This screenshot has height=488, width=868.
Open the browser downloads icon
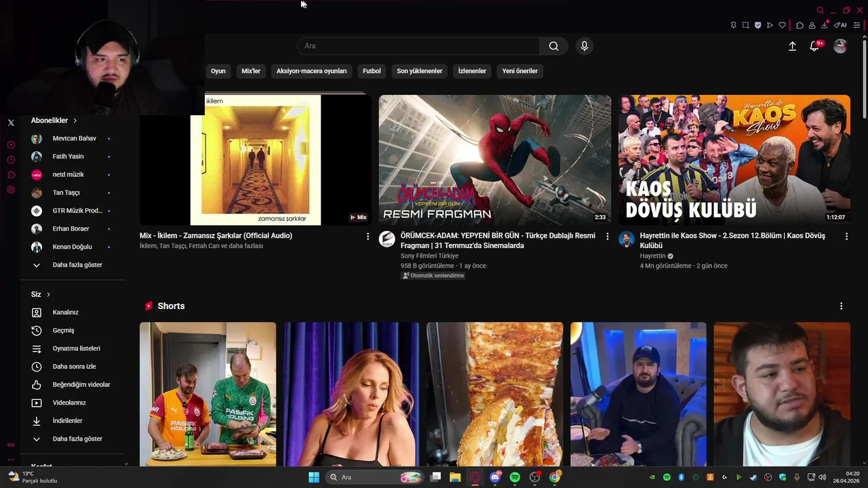point(824,25)
